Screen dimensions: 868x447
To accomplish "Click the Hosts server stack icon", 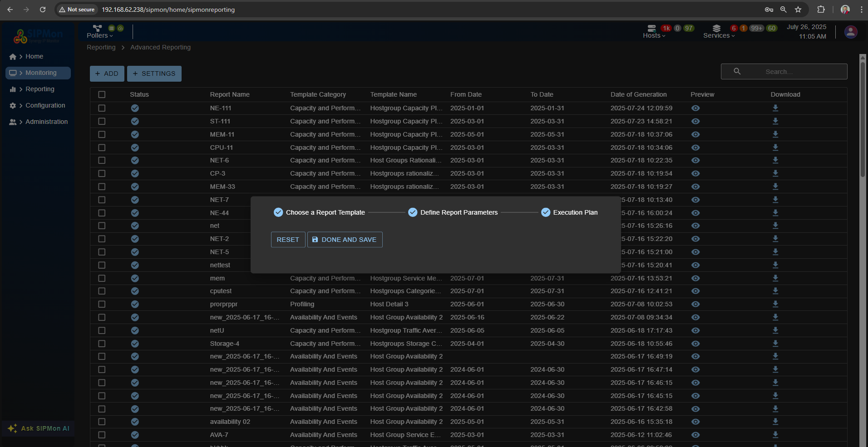I will pyautogui.click(x=652, y=28).
